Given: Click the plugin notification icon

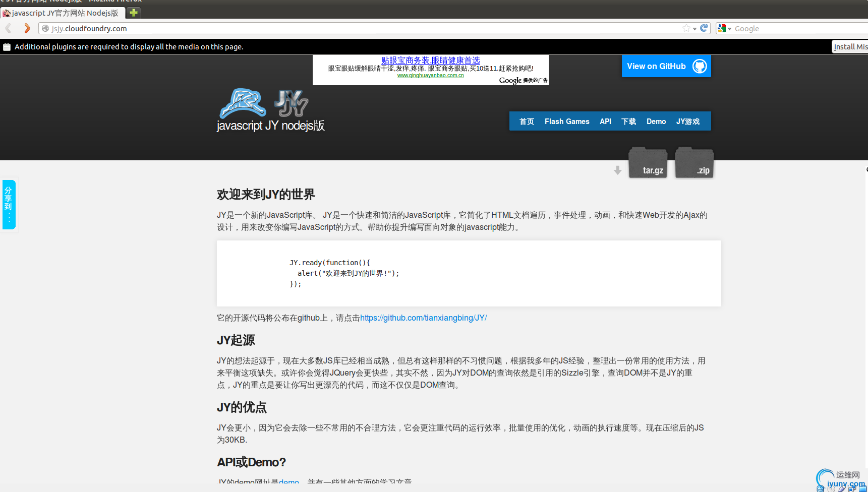Looking at the screenshot, I should 7,47.
